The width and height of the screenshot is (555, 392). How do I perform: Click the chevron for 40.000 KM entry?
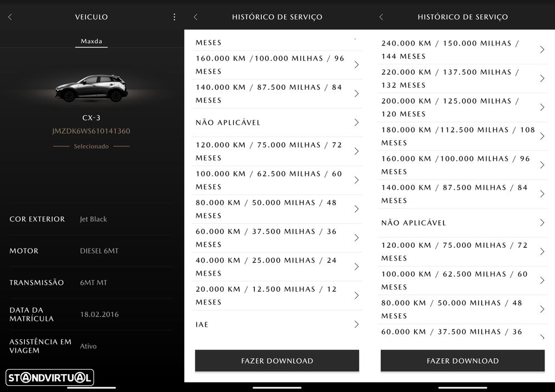point(356,267)
